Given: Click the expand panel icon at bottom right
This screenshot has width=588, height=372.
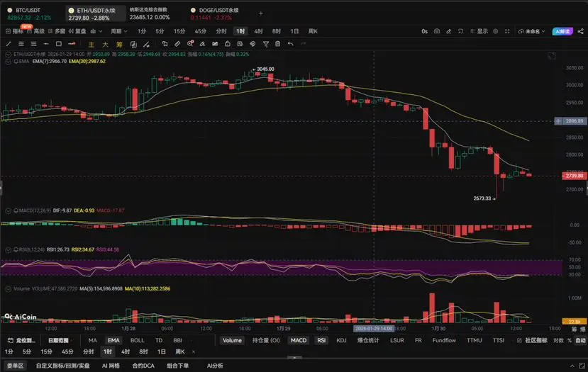Looking at the screenshot, I should pos(582,366).
